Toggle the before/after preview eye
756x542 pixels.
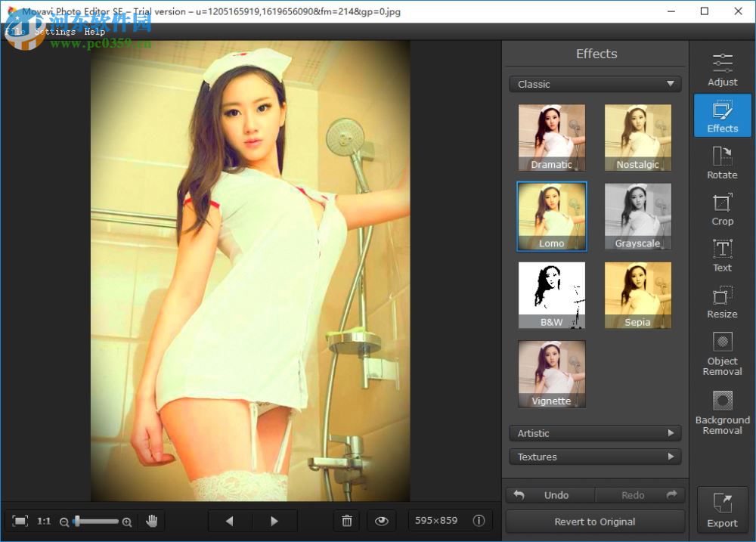tap(382, 521)
